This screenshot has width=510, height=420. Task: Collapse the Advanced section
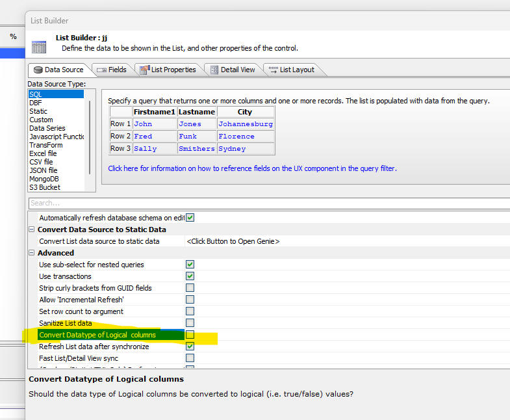[x=32, y=253]
